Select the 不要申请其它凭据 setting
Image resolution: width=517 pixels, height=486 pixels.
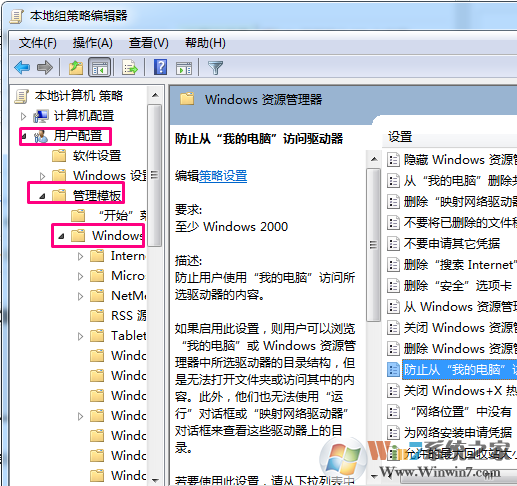[452, 244]
